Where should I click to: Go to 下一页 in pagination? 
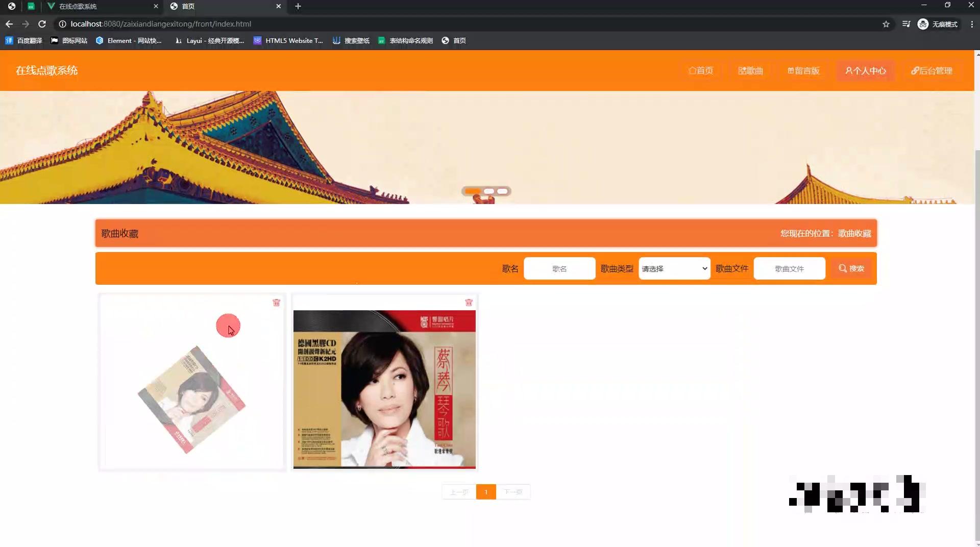pos(513,492)
